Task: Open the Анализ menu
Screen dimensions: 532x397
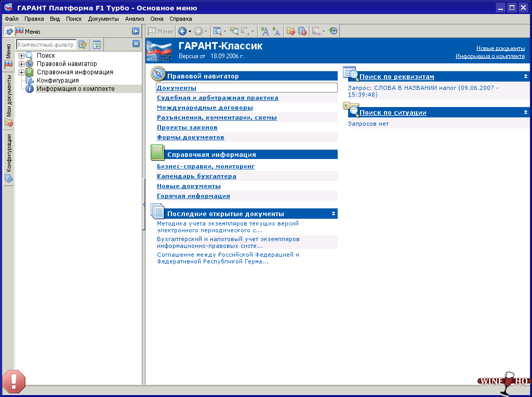Action: (134, 19)
